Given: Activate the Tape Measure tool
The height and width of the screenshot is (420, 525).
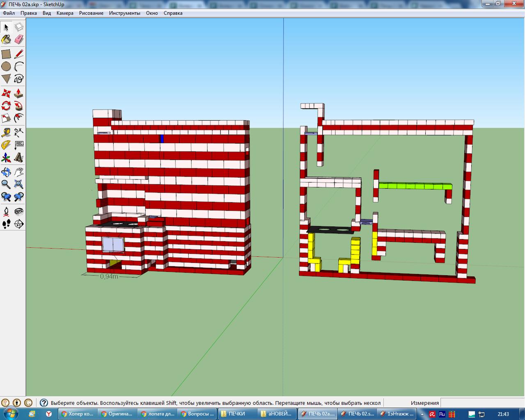Looking at the screenshot, I should [x=6, y=133].
